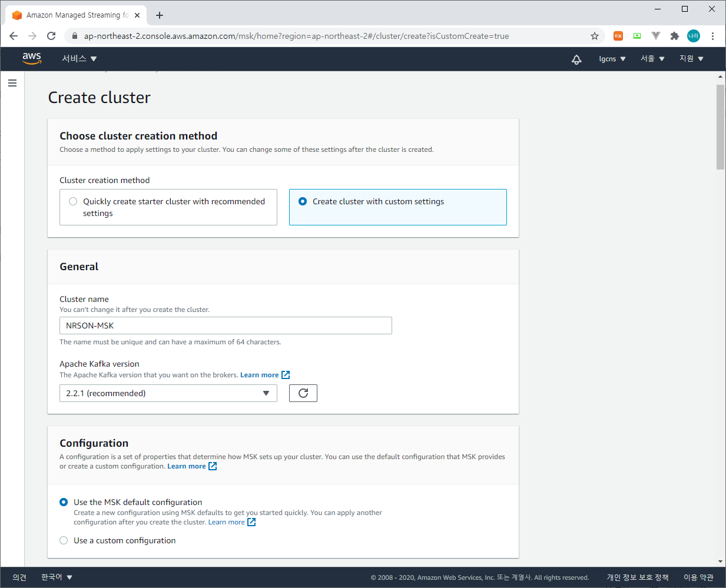Click the orange browser extension icon
Viewport: 726px width, 588px height.
coord(618,36)
